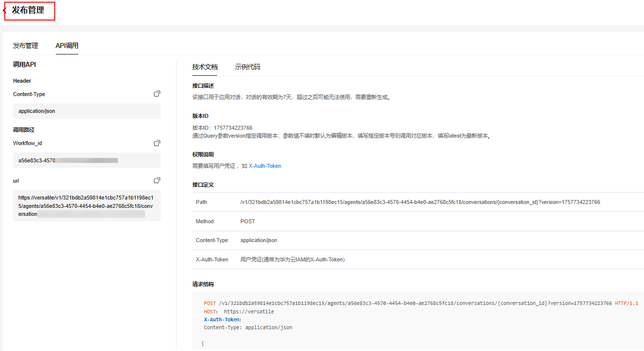The width and height of the screenshot is (644, 351).
Task: Click the 发布管理 page title
Action: [28, 10]
